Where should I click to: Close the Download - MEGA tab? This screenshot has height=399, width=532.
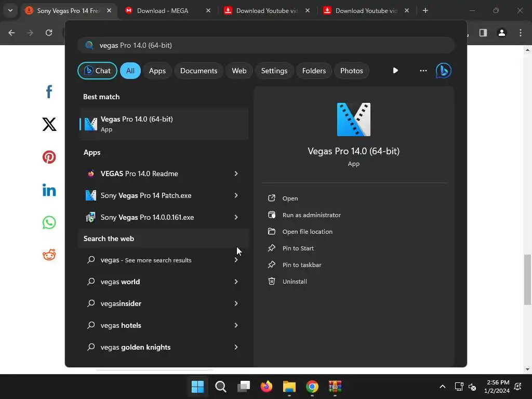[x=208, y=10]
